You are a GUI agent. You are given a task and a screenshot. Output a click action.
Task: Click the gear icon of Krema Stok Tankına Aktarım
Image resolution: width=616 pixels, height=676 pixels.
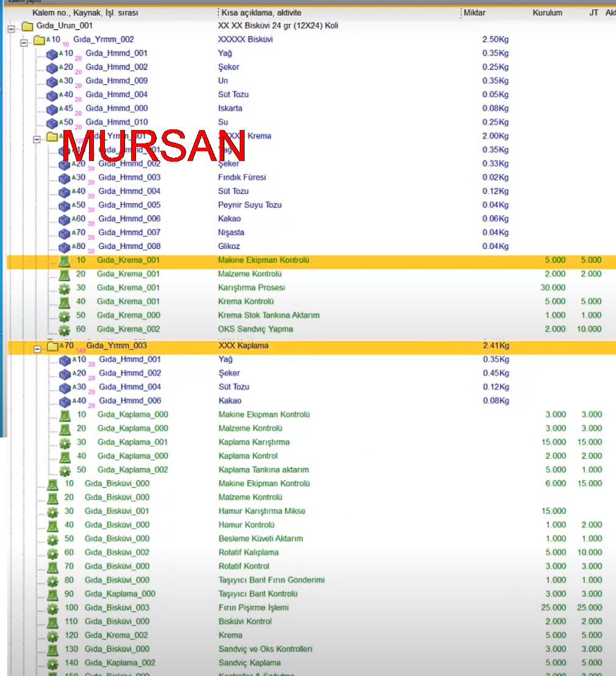(x=64, y=316)
